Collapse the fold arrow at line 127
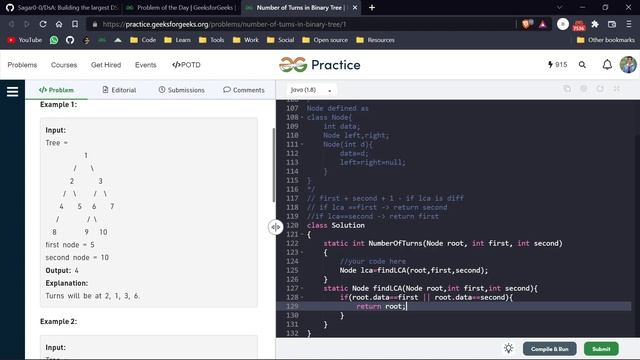 302,288
